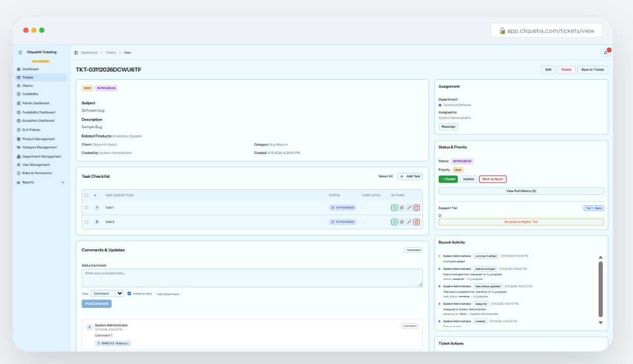Check the Task 1 row checkbox
Viewport: 633px width, 364px height.
[87, 208]
